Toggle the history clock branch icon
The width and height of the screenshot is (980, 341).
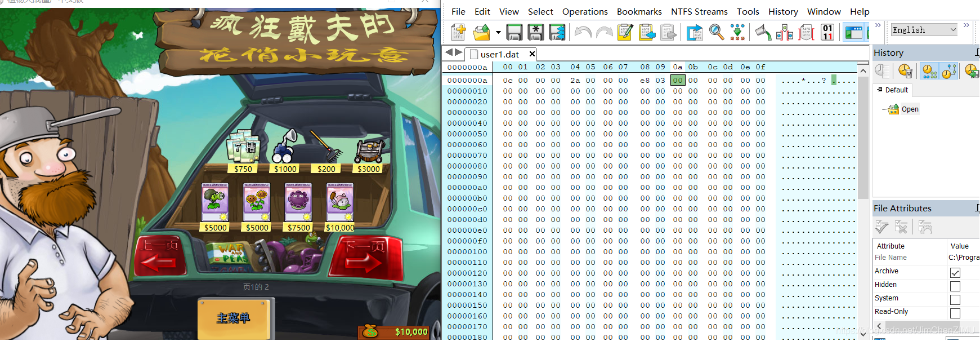pyautogui.click(x=950, y=70)
